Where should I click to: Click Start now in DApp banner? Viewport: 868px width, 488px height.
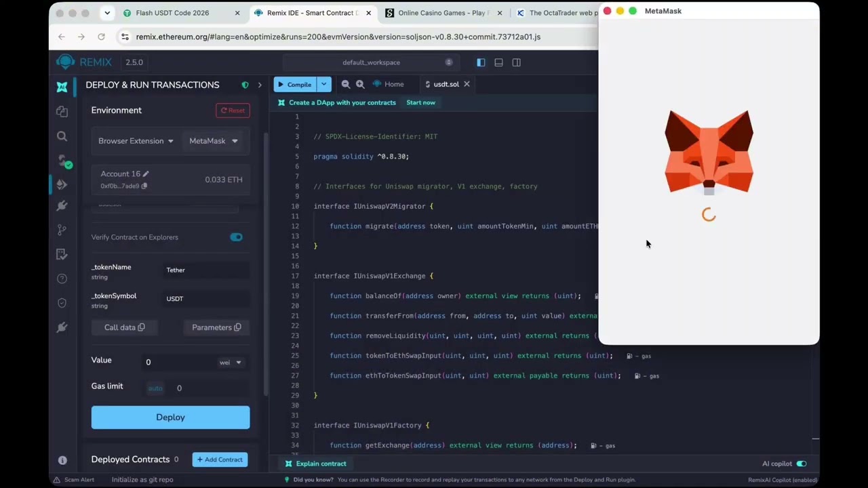420,102
